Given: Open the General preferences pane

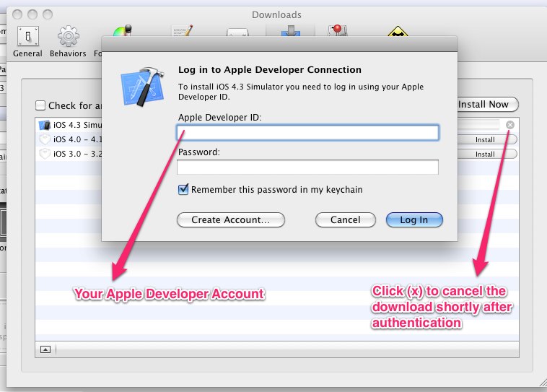Looking at the screenshot, I should pos(27,42).
